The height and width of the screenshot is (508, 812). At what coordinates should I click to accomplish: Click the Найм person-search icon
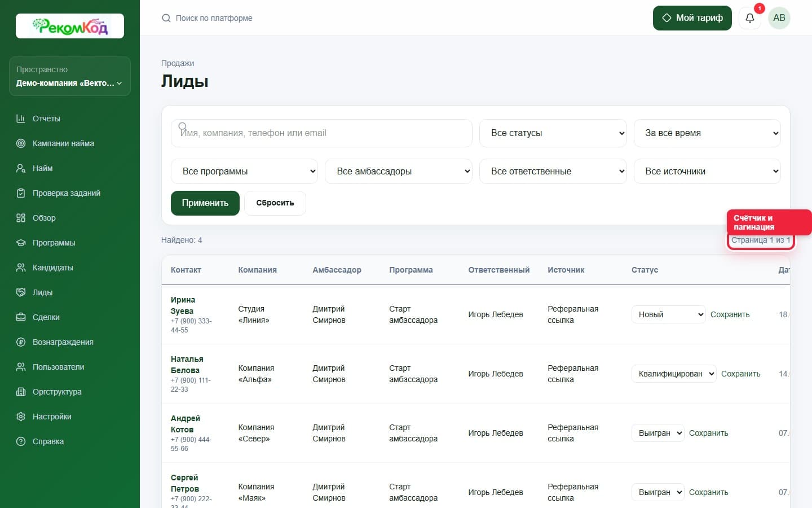(x=21, y=168)
